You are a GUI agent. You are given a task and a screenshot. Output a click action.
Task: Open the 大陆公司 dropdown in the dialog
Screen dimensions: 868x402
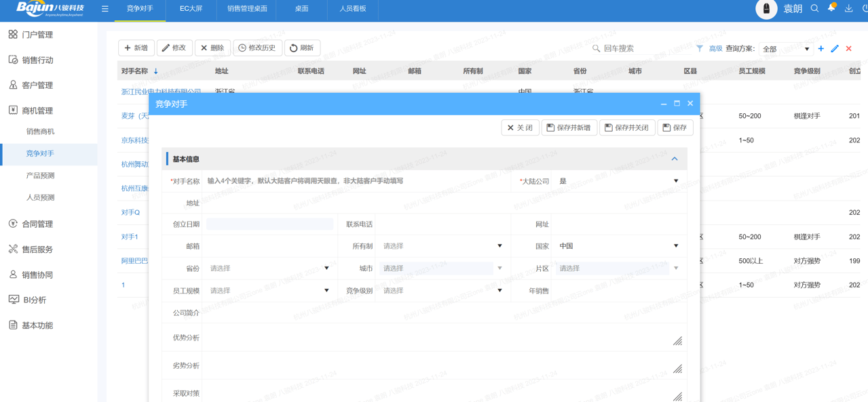(x=675, y=181)
